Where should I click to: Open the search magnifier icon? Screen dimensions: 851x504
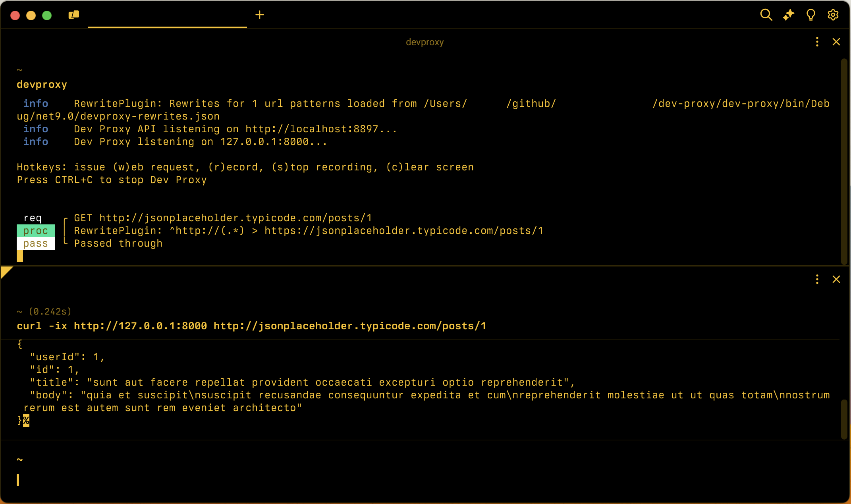pyautogui.click(x=766, y=15)
